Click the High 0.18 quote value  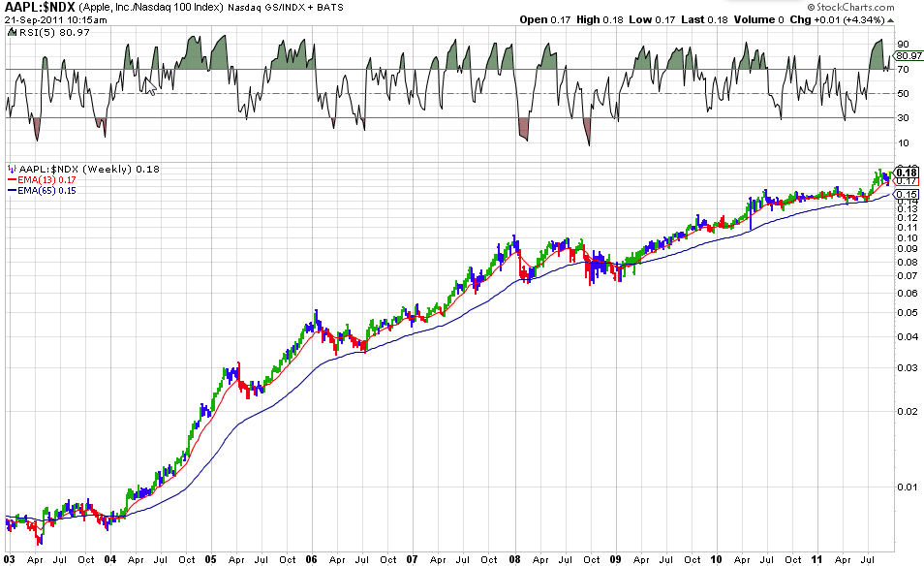(600, 19)
